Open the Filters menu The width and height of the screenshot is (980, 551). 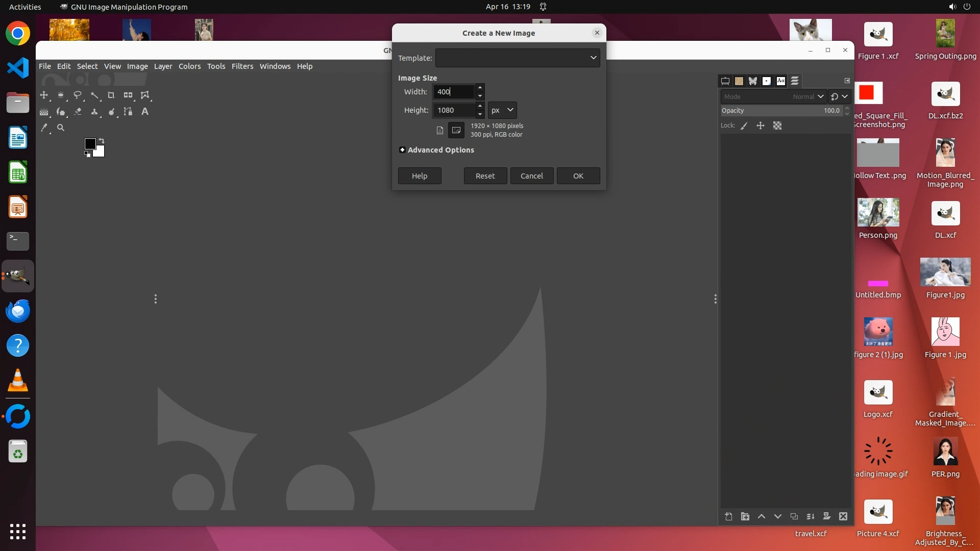pos(242,66)
